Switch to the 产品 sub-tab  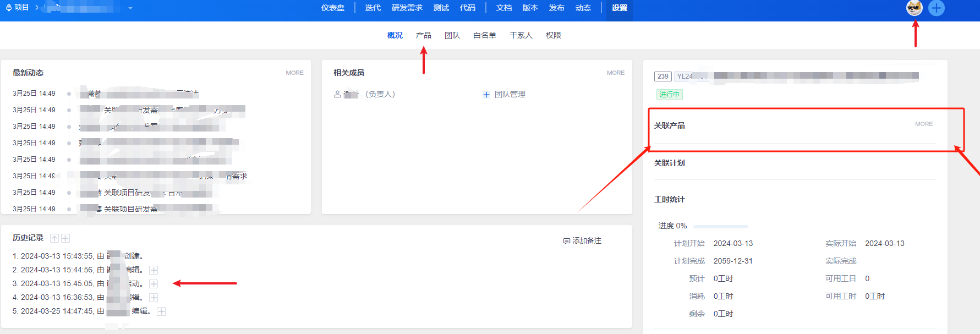pyautogui.click(x=424, y=35)
